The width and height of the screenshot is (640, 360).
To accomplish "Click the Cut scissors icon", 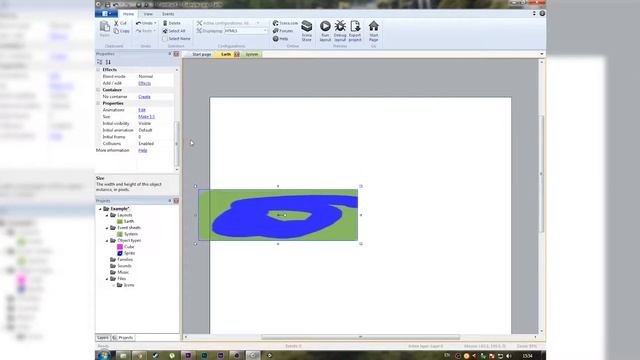I will pos(116,23).
